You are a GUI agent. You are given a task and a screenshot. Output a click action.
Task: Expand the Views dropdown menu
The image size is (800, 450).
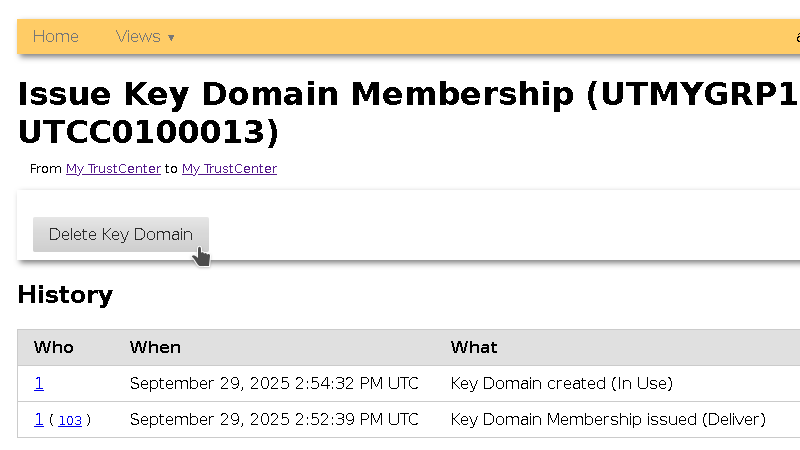[138, 36]
